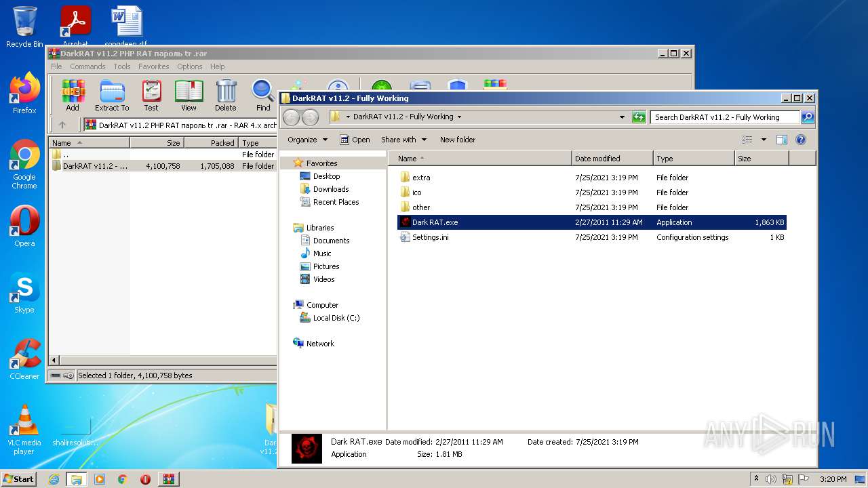Click the WinRAR taskbar icon
Image resolution: width=868 pixels, height=488 pixels.
tap(169, 479)
